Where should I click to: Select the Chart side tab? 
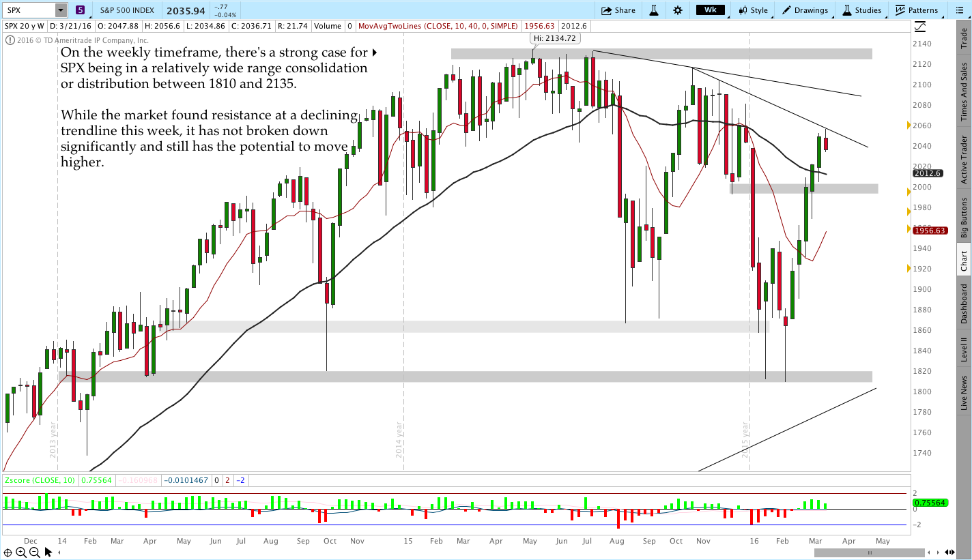coord(964,261)
